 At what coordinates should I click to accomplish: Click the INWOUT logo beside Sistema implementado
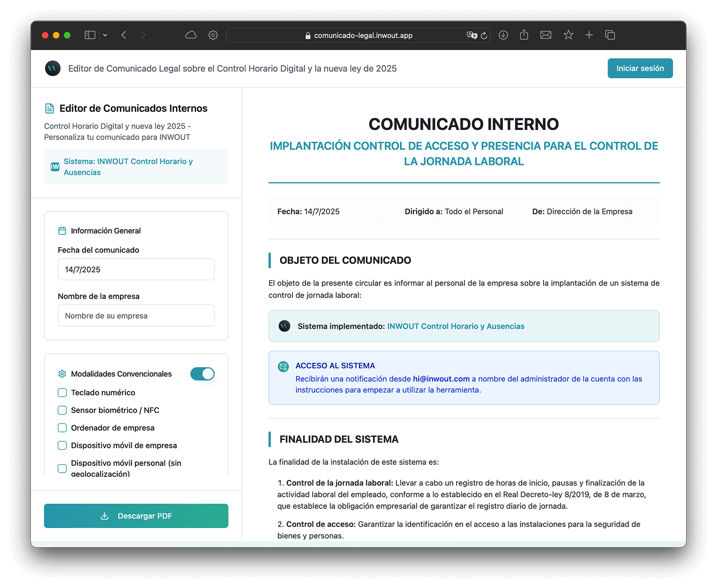pyautogui.click(x=284, y=326)
